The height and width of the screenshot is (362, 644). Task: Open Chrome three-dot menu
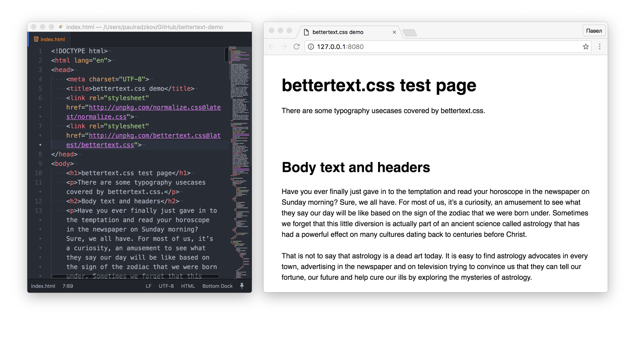tap(600, 46)
